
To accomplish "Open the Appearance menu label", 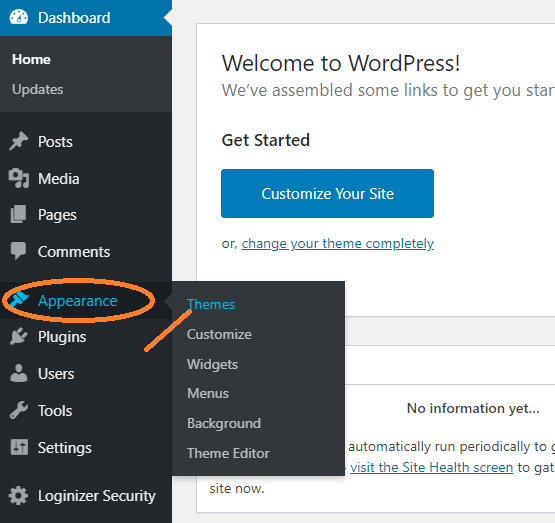I will point(78,301).
